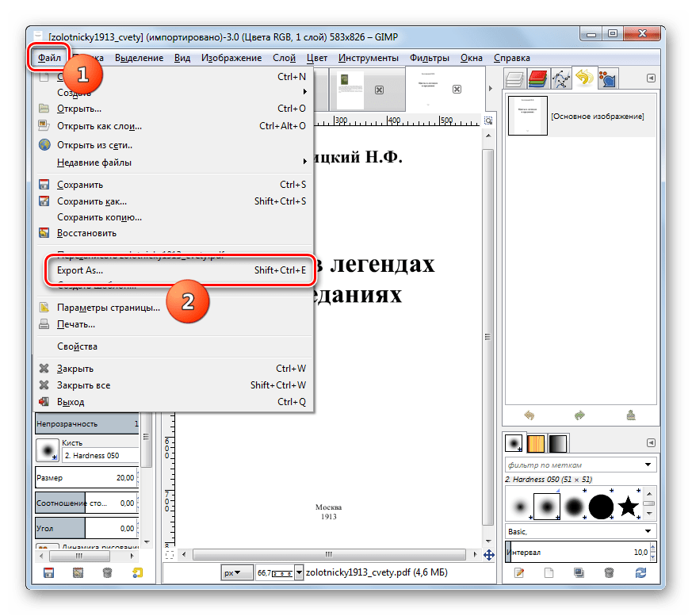This screenshot has width=692, height=616.
Task: Click the zoom magnifier icon at the ruler corner
Action: click(488, 121)
